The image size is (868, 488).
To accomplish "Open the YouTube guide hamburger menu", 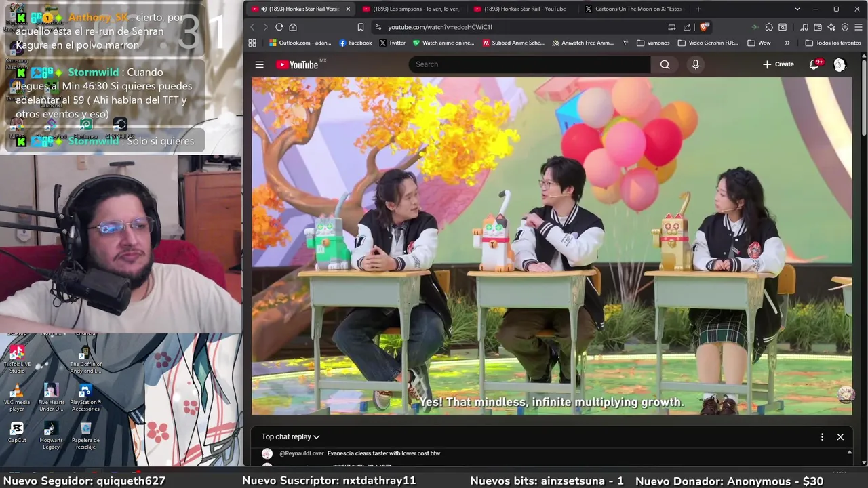I will click(259, 64).
